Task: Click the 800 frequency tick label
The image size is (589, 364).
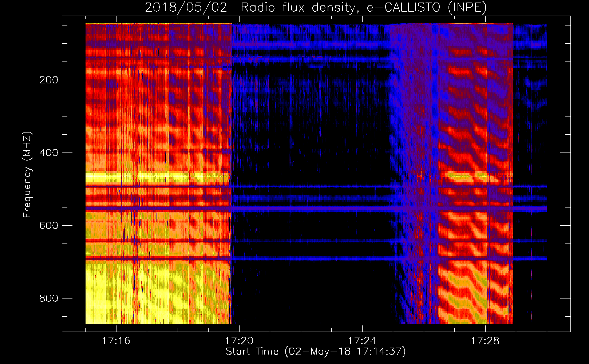Action: [x=49, y=298]
